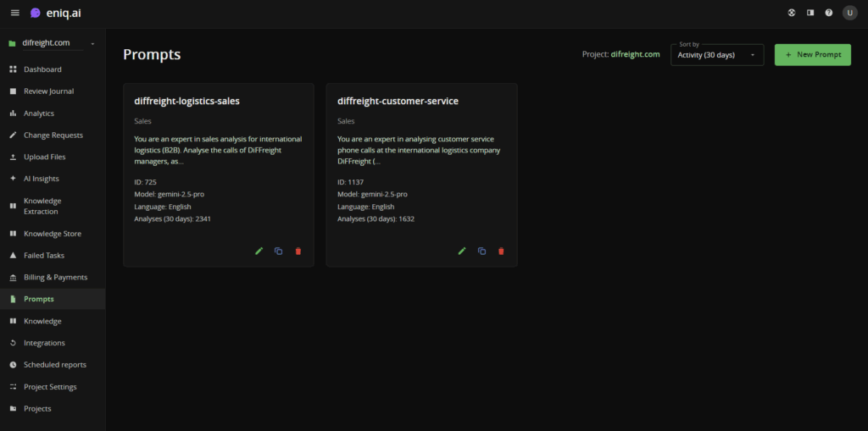Image resolution: width=868 pixels, height=431 pixels.
Task: Click the Project Settings sliders icon
Action: click(13, 387)
